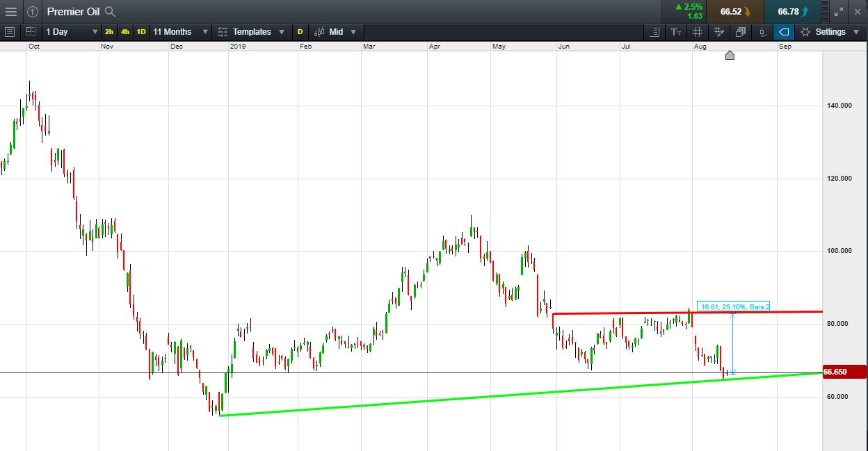The width and height of the screenshot is (868, 451).
Task: Open the list panel icon in toolbar
Action: tap(10, 32)
